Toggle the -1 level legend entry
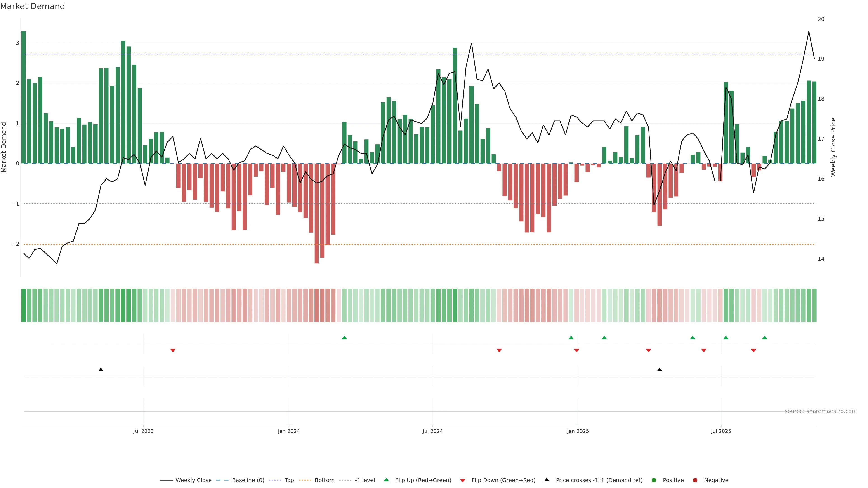 [x=365, y=480]
